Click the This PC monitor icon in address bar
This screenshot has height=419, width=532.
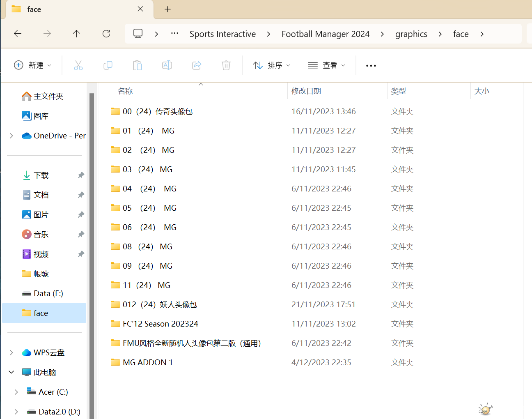(138, 34)
